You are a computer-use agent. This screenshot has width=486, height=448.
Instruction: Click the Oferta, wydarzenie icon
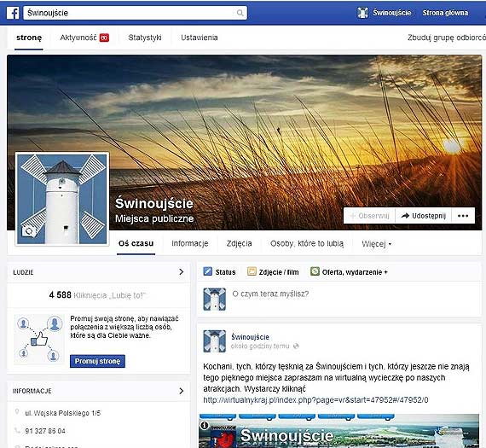(315, 271)
